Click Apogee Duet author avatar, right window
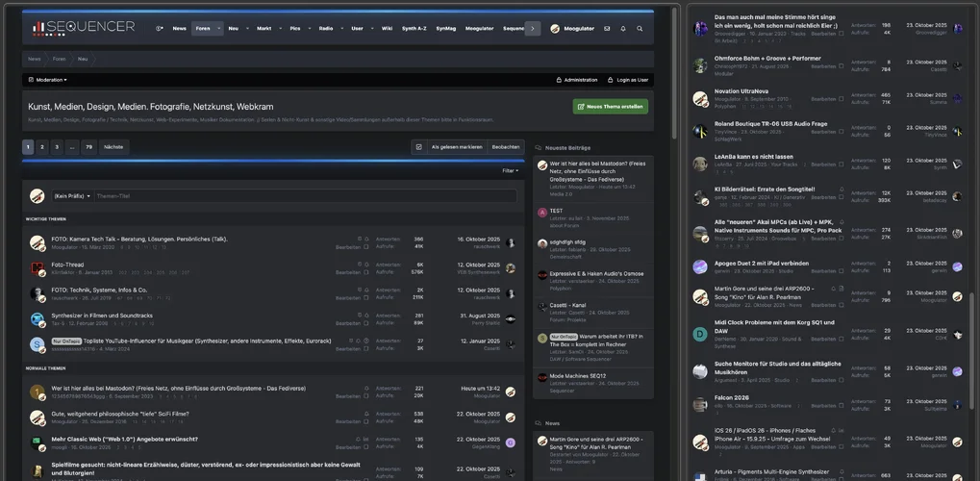 tap(700, 267)
